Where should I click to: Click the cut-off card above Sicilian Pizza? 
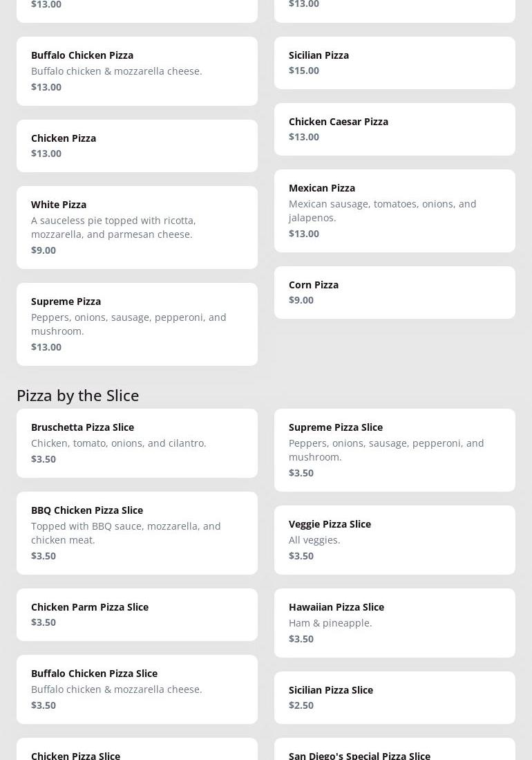click(x=395, y=10)
